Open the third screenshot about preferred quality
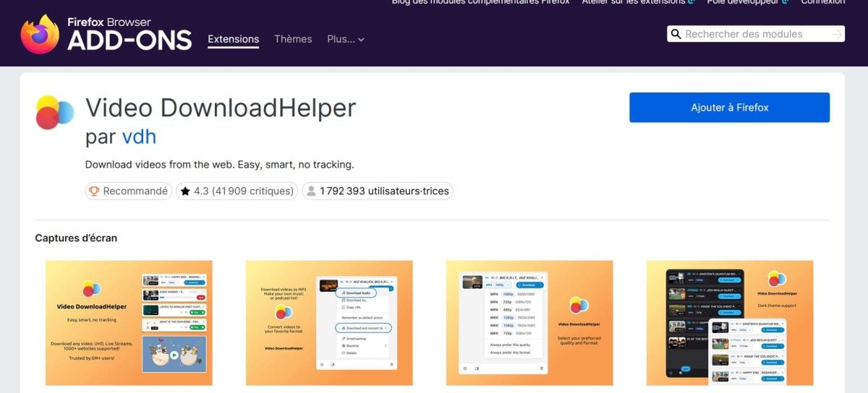The image size is (868, 393). (x=529, y=323)
